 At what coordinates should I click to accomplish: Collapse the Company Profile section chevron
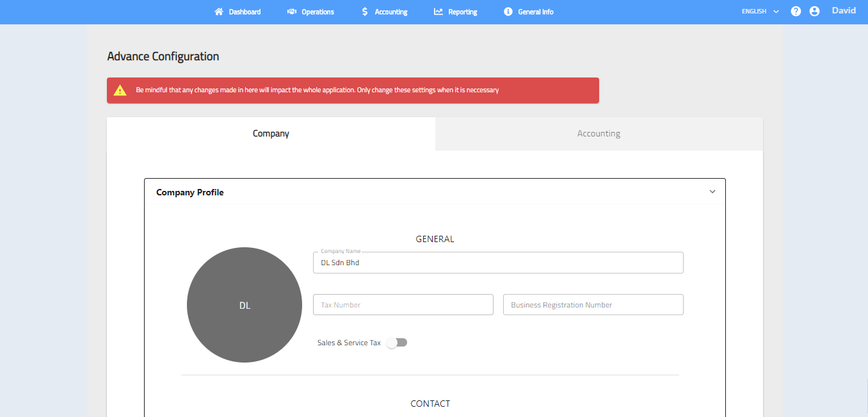click(x=712, y=192)
